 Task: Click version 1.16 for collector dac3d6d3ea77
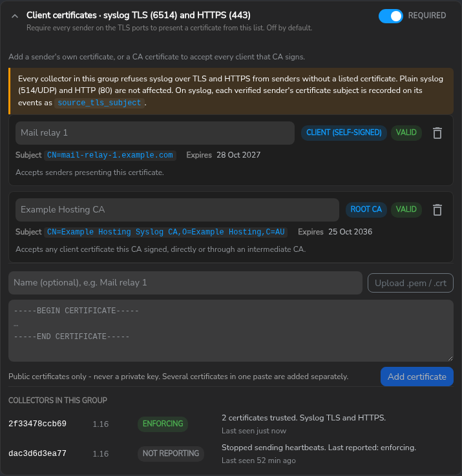click(x=101, y=454)
